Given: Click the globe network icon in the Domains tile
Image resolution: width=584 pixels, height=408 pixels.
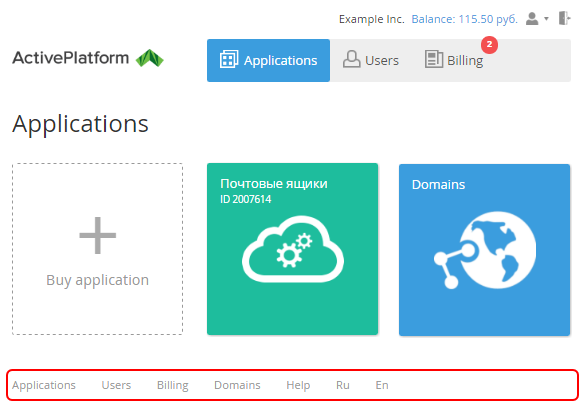Looking at the screenshot, I should coord(485,250).
